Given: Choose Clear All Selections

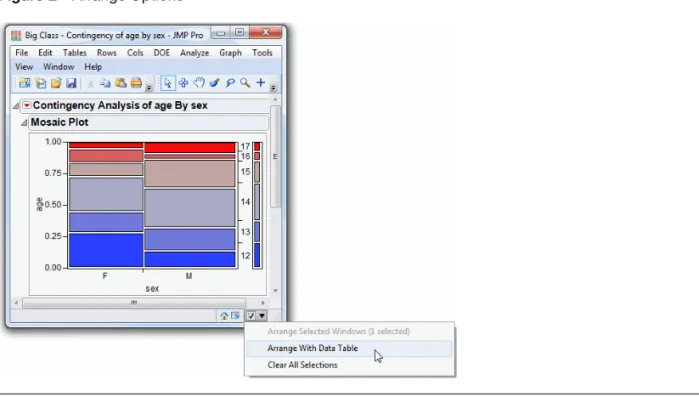Looking at the screenshot, I should click(349, 365).
